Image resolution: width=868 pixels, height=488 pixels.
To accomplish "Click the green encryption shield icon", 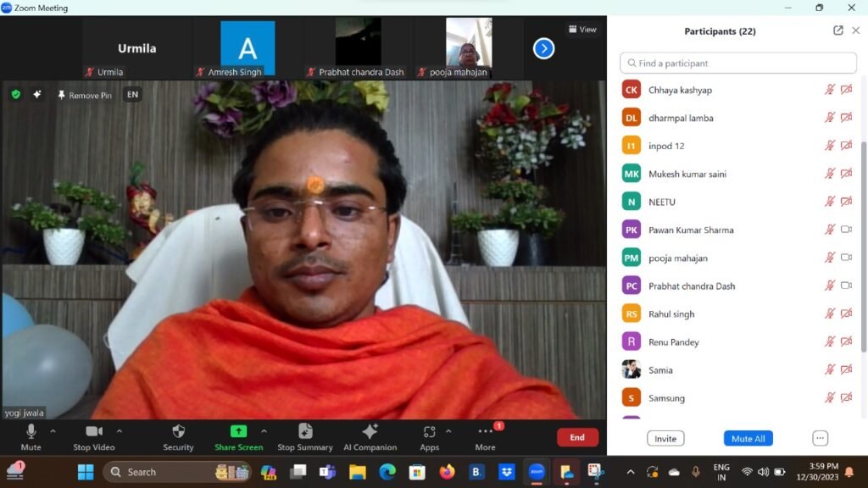I will [x=15, y=95].
